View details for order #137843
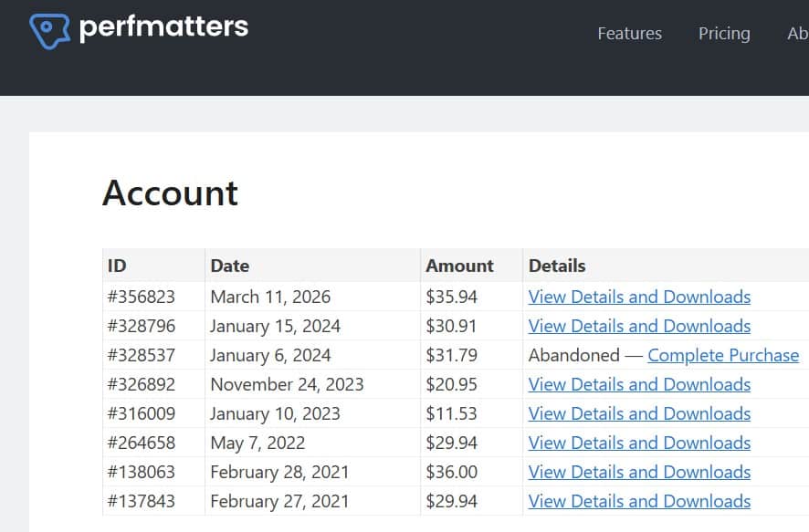 (x=639, y=501)
